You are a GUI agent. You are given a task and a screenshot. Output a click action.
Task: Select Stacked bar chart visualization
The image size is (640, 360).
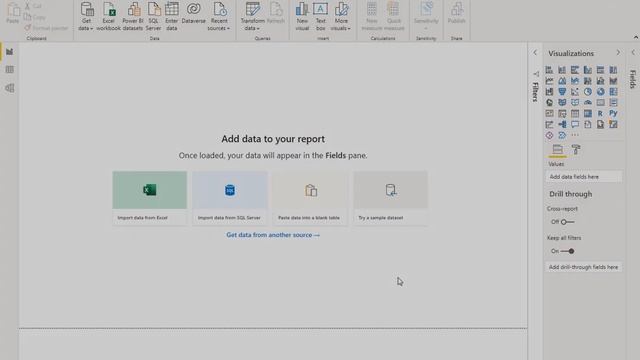549,70
